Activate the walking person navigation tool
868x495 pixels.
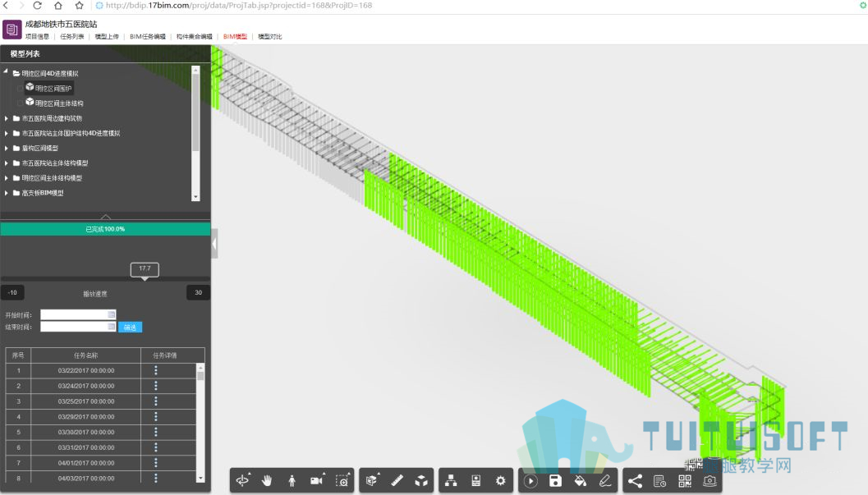292,480
